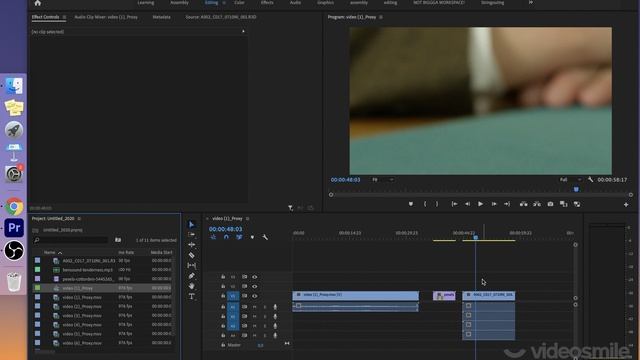Select the Hand tool

(191, 286)
